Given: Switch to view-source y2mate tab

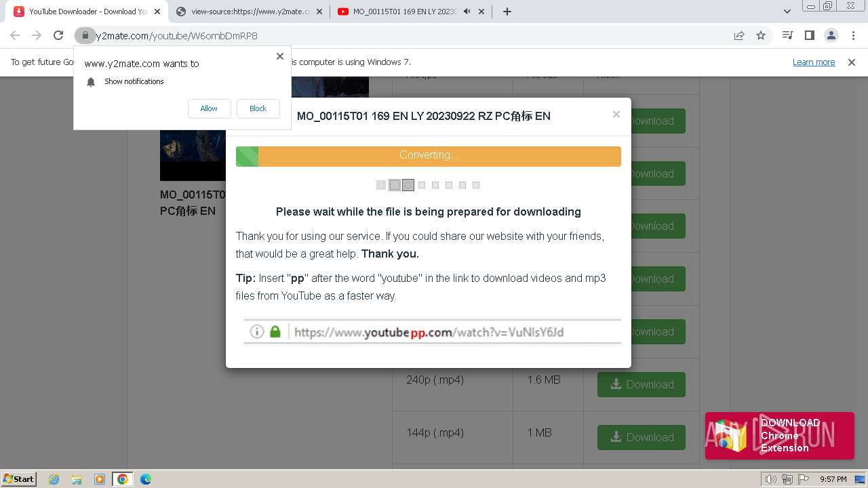Looking at the screenshot, I should click(x=250, y=12).
